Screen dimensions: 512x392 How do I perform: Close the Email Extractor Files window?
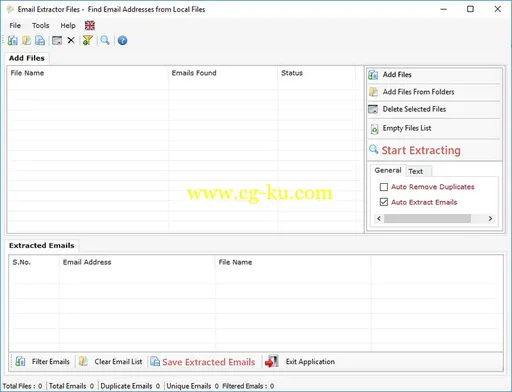point(497,9)
